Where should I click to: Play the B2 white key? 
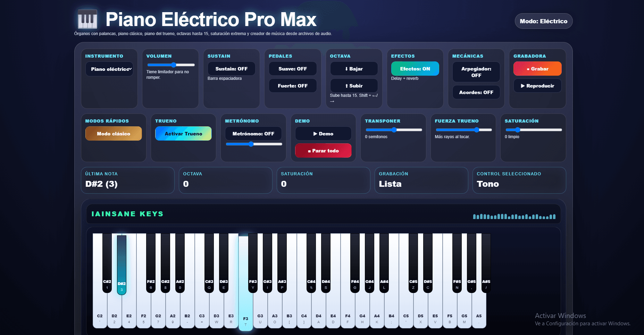[x=187, y=311]
